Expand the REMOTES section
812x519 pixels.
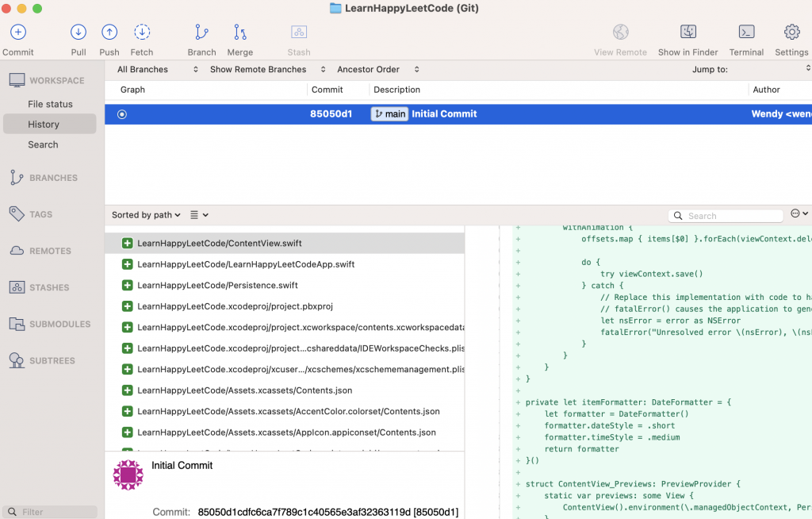tap(50, 251)
